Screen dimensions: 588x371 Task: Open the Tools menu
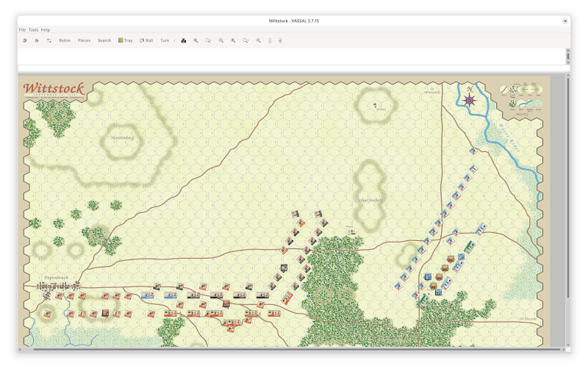tap(33, 29)
